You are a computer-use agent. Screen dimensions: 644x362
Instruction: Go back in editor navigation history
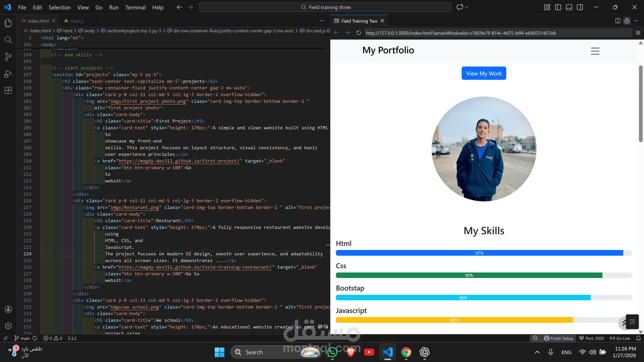179,7
